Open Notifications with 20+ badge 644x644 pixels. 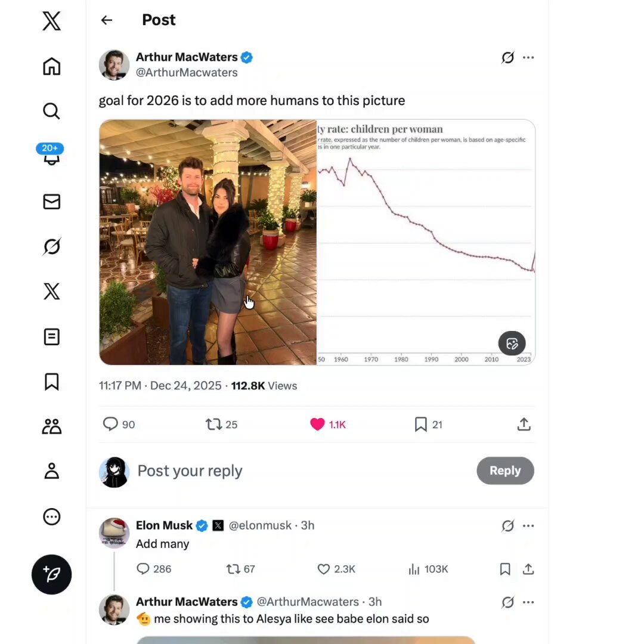click(x=51, y=156)
